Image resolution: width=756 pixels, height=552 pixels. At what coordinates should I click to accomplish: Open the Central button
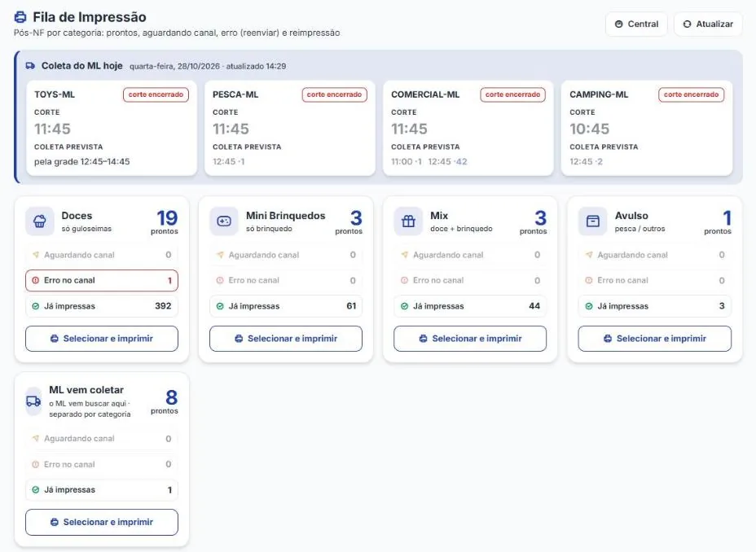coord(636,24)
